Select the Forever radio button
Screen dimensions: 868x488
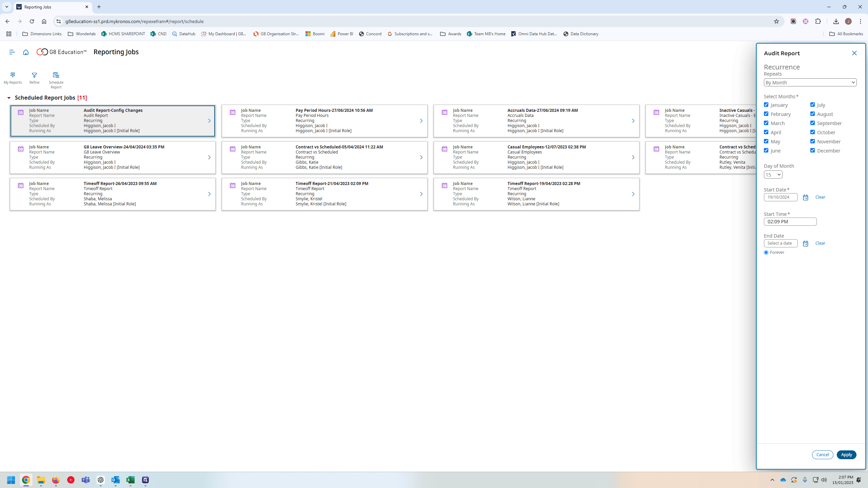(766, 252)
